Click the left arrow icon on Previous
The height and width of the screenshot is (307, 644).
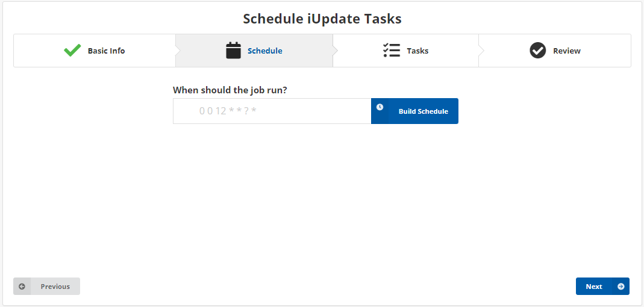(22, 287)
